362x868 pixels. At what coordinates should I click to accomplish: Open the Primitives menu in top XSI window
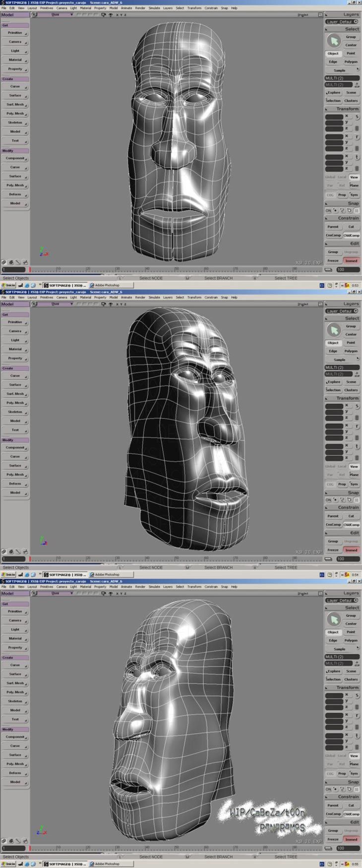[47, 8]
